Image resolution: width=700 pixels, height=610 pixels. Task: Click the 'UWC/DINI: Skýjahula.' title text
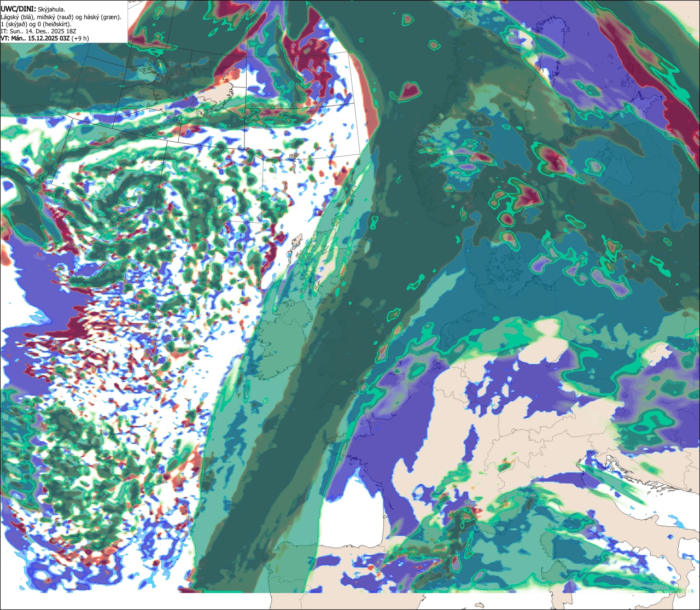coord(33,9)
